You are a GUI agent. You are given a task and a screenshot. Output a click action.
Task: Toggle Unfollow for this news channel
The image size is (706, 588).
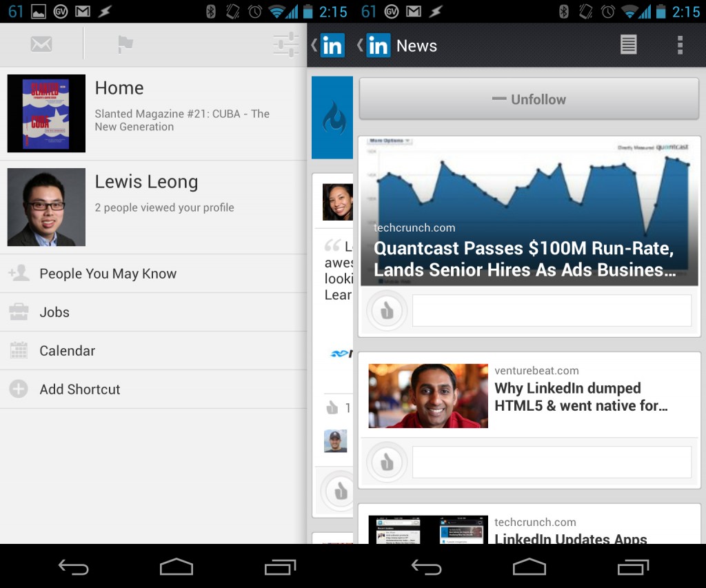(529, 99)
